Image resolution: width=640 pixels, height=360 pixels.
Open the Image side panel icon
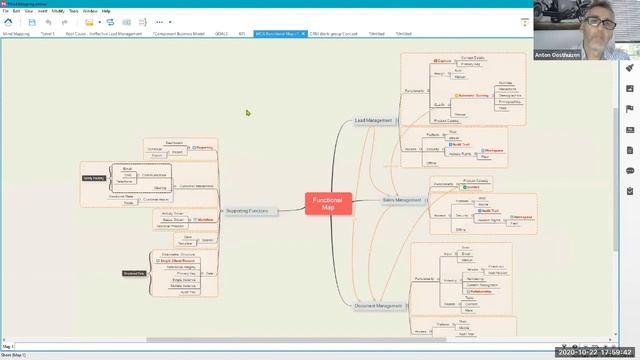(630, 88)
